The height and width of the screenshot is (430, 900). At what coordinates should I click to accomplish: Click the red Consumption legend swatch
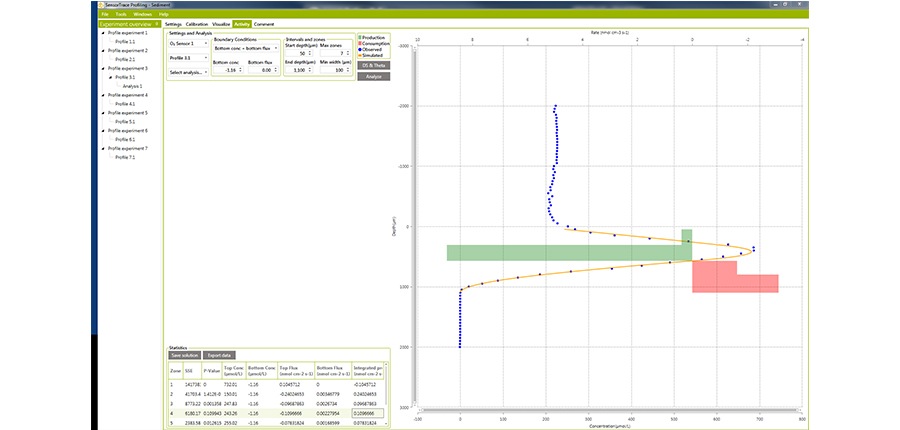(360, 44)
